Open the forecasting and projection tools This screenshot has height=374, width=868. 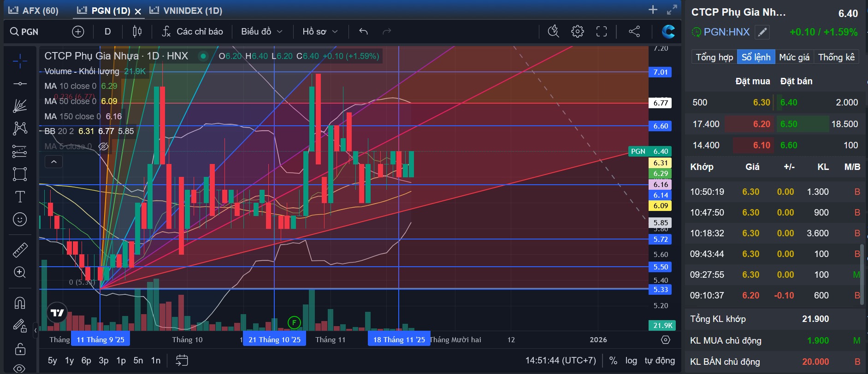click(x=20, y=151)
